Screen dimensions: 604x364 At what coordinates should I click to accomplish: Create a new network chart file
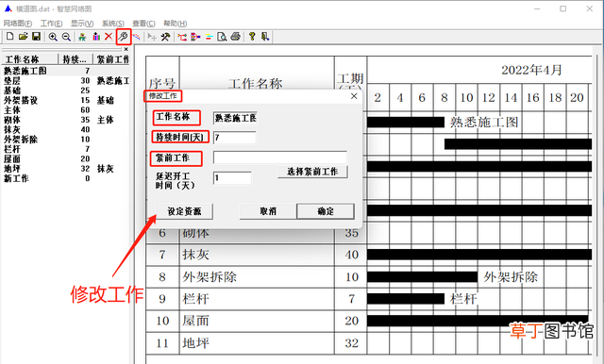point(10,37)
